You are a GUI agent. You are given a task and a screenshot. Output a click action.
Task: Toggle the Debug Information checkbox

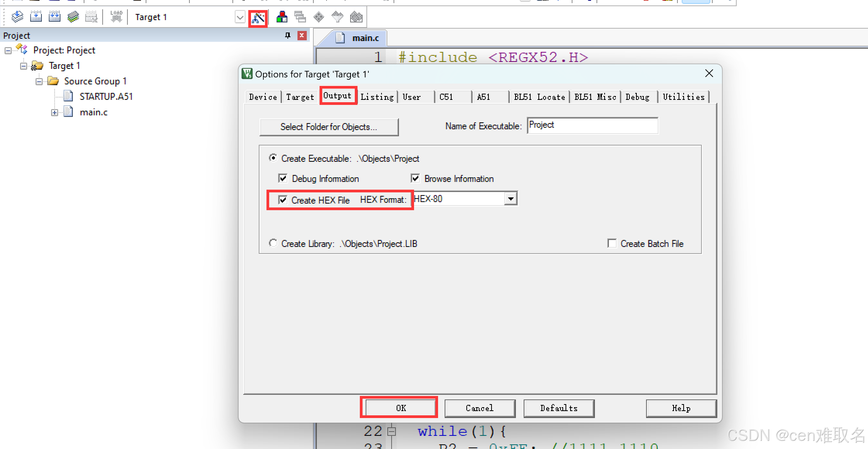click(x=283, y=178)
